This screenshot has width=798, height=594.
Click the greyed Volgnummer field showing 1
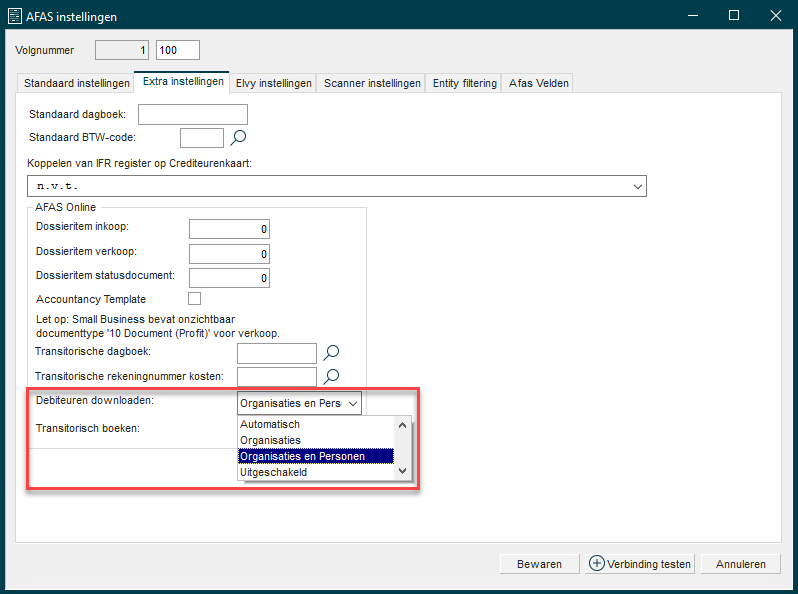click(122, 50)
